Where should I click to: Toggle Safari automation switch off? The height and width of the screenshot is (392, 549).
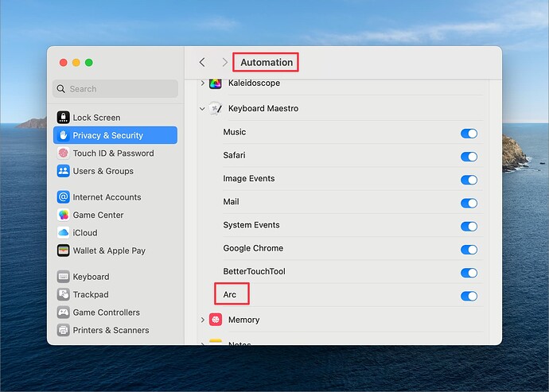coord(469,157)
